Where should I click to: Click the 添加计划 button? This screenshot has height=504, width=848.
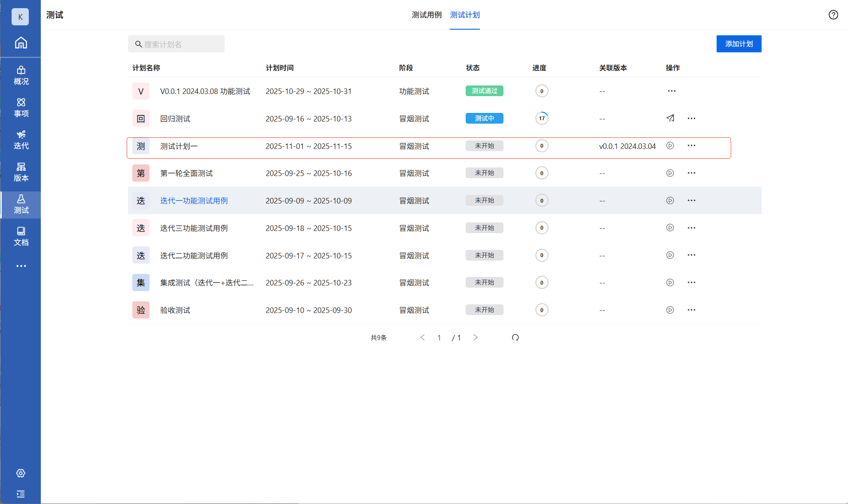pos(738,44)
